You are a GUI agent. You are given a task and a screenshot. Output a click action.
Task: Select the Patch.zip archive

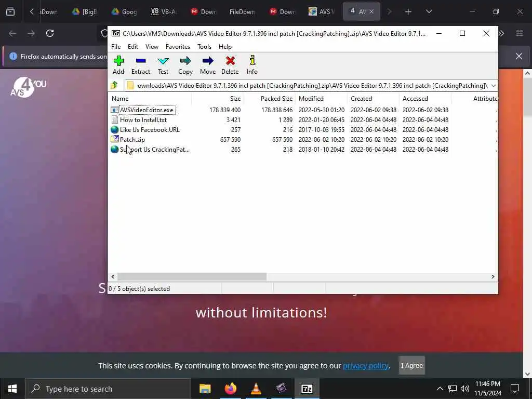(x=132, y=139)
